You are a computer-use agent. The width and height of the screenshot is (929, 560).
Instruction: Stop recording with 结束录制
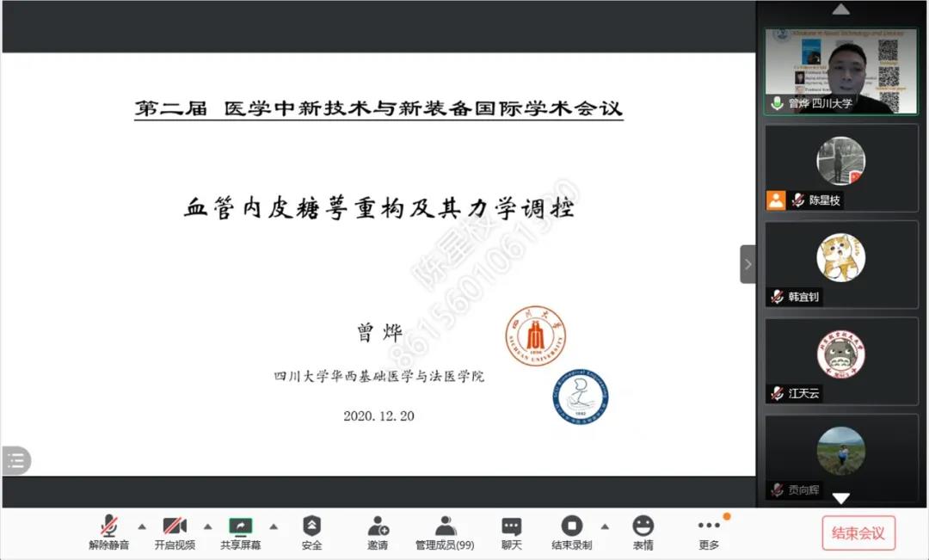572,532
